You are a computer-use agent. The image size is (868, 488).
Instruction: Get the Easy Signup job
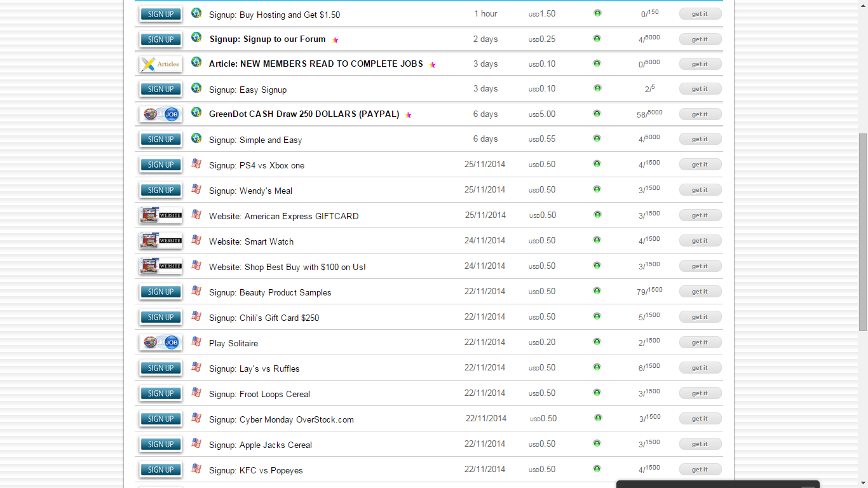tap(700, 89)
